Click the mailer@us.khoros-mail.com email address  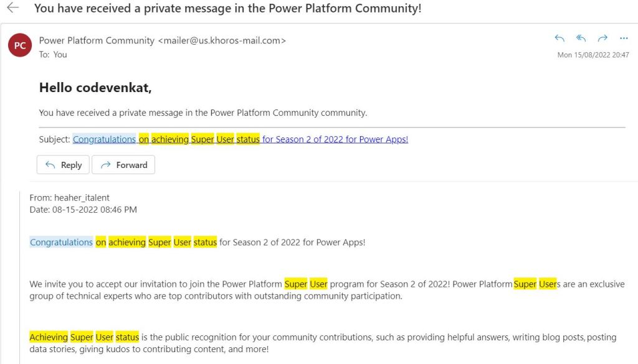[x=222, y=40]
